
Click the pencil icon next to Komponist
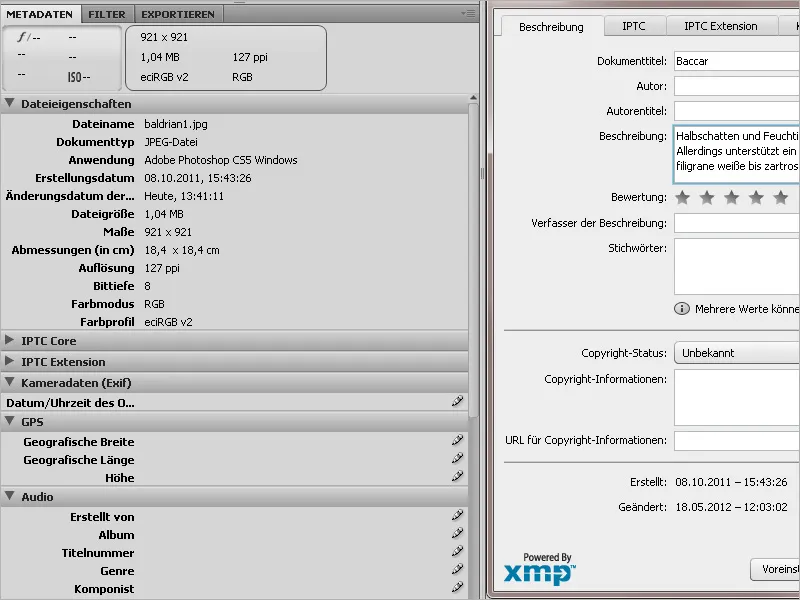coord(457,589)
